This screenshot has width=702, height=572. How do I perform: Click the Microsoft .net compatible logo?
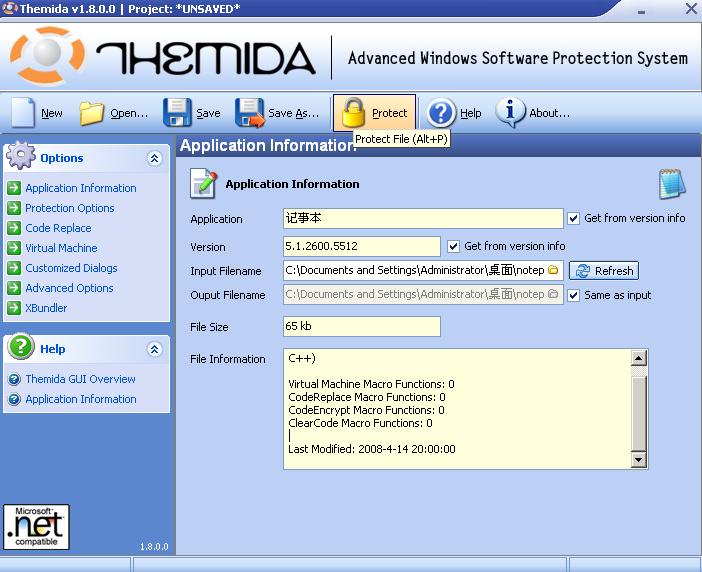click(36, 527)
